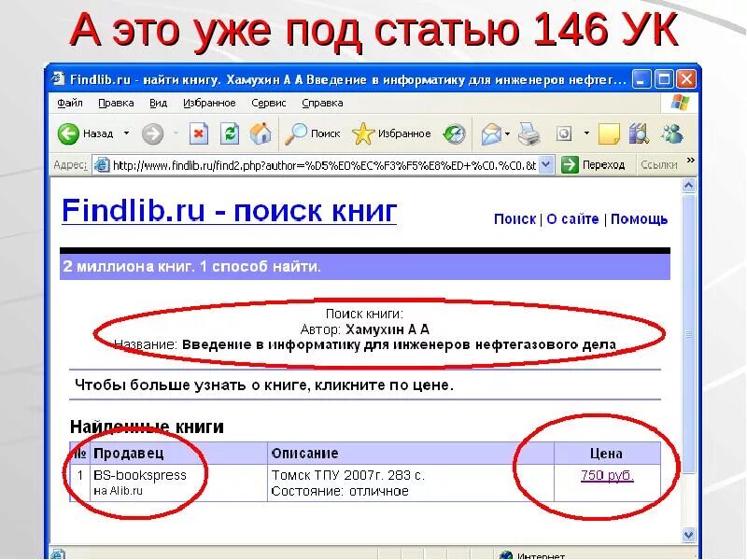Open Избранное favorites star button
This screenshot has height=560, width=747.
click(x=391, y=133)
